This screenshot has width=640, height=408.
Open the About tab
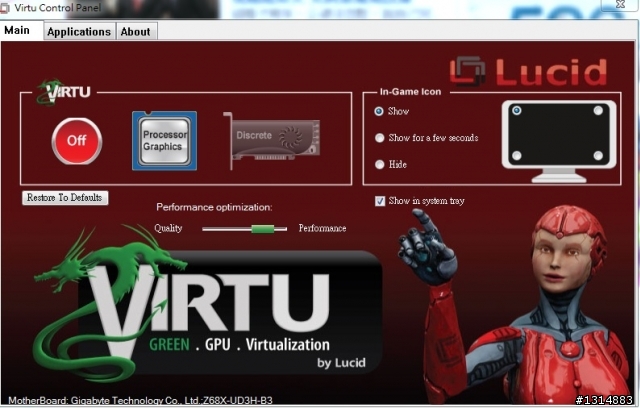coord(136,32)
